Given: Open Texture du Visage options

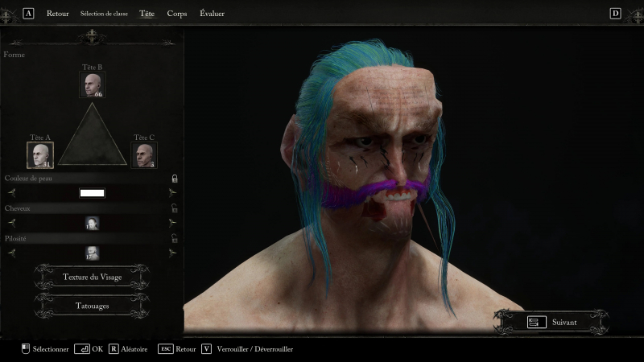Looking at the screenshot, I should tap(92, 277).
